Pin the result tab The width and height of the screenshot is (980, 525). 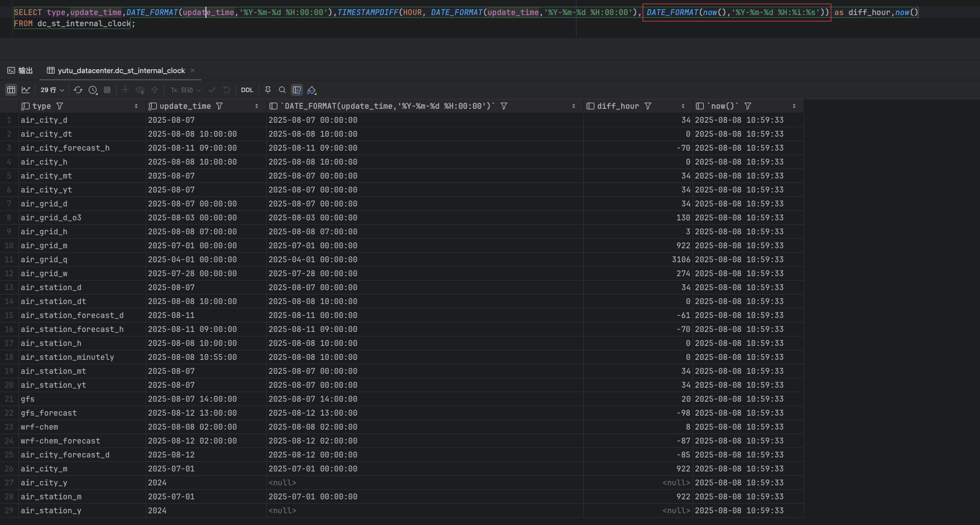(268, 90)
